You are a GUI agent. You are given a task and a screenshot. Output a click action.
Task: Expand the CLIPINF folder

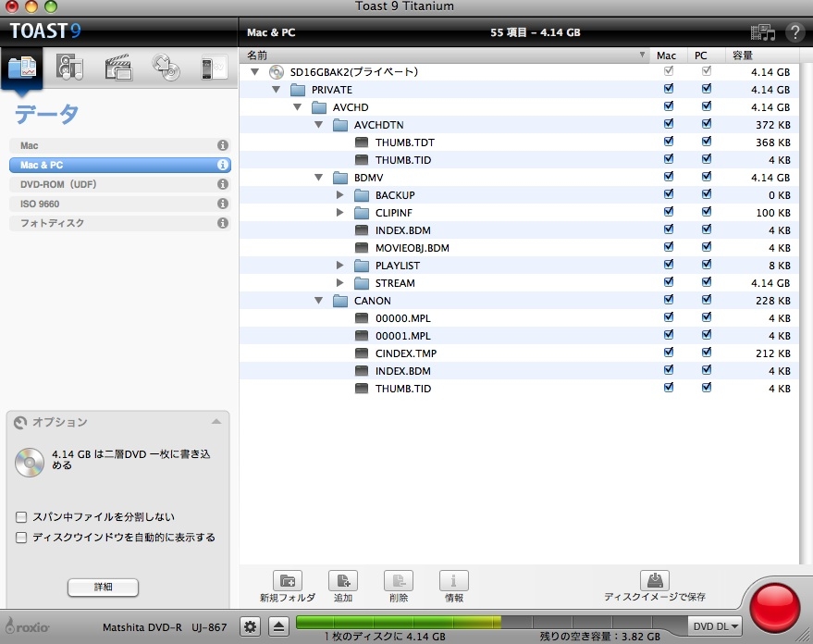tap(340, 213)
